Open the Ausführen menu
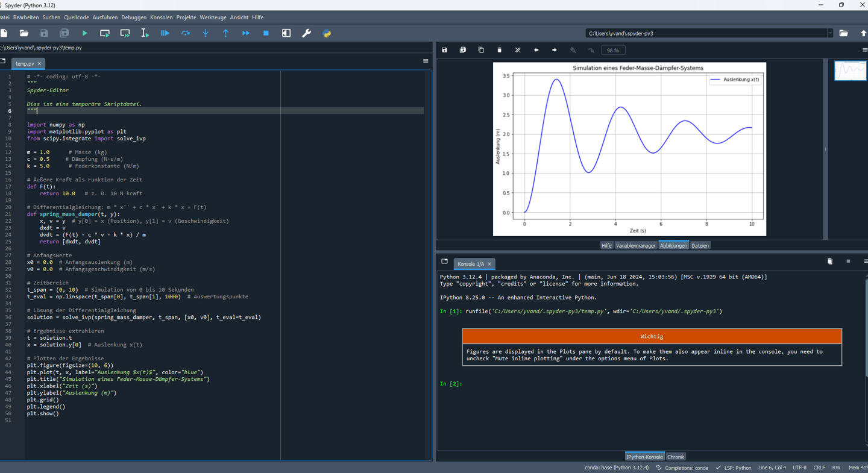 click(105, 17)
